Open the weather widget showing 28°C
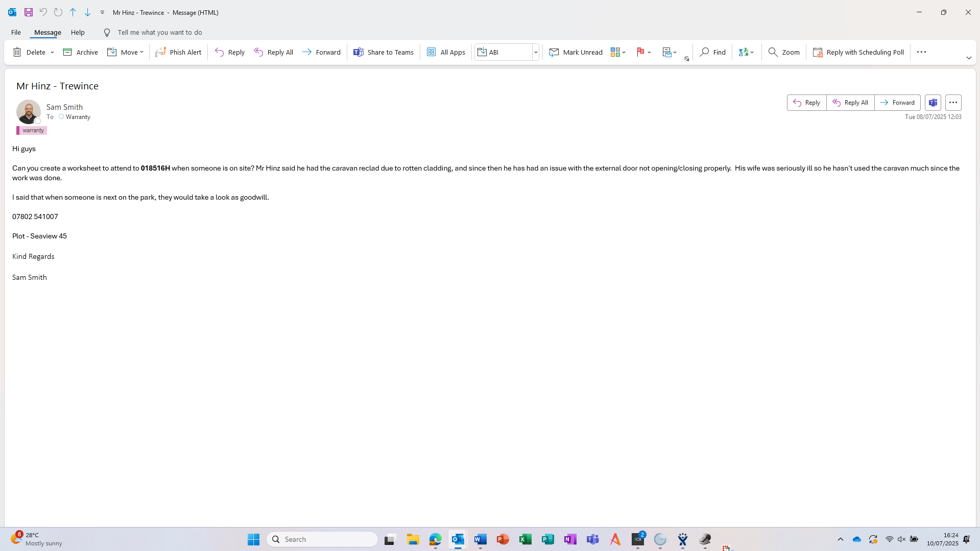Image resolution: width=980 pixels, height=551 pixels. 37,539
